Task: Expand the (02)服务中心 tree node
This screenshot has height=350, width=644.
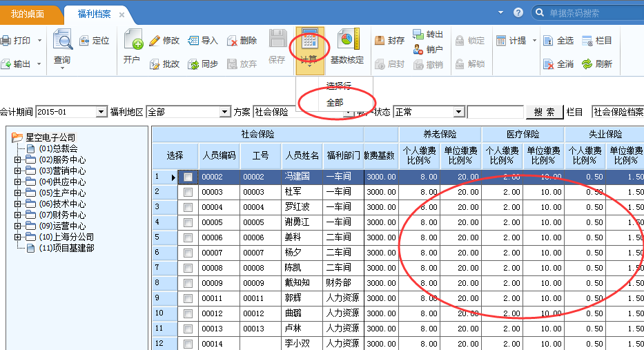Action: [17, 160]
